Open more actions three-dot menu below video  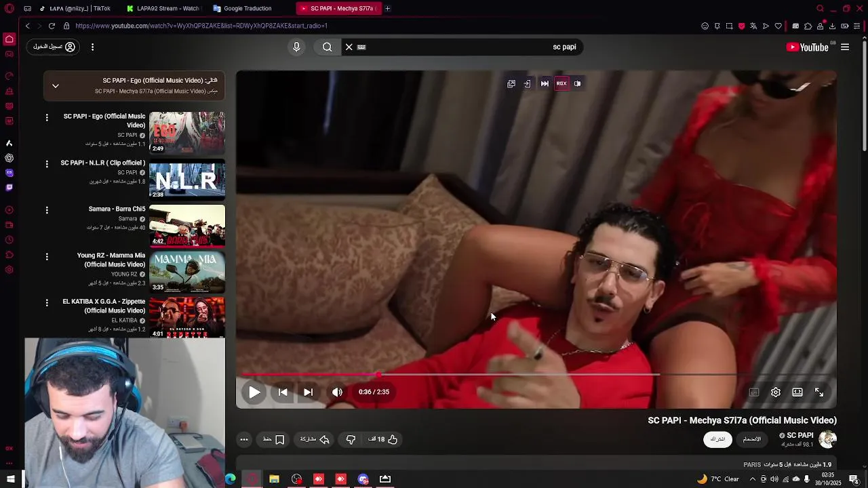(244, 439)
